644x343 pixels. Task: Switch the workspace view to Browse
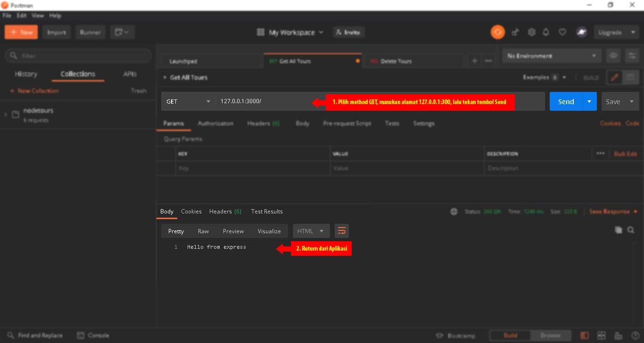coord(551,335)
